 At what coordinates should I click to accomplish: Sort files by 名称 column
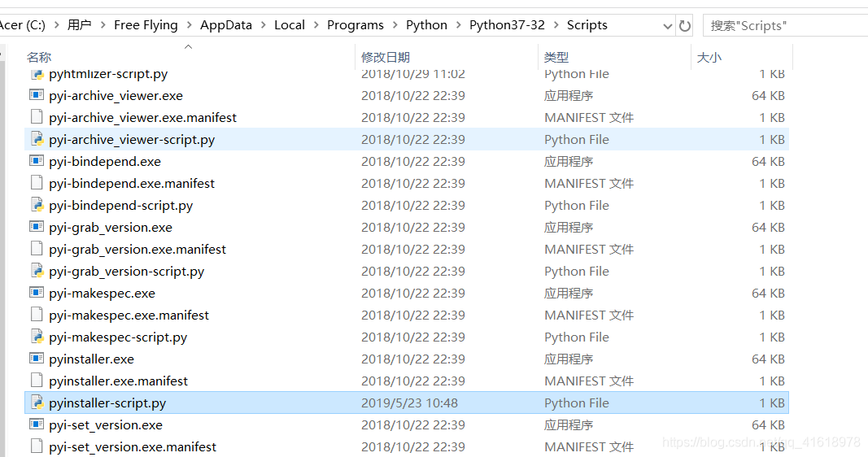[x=39, y=57]
